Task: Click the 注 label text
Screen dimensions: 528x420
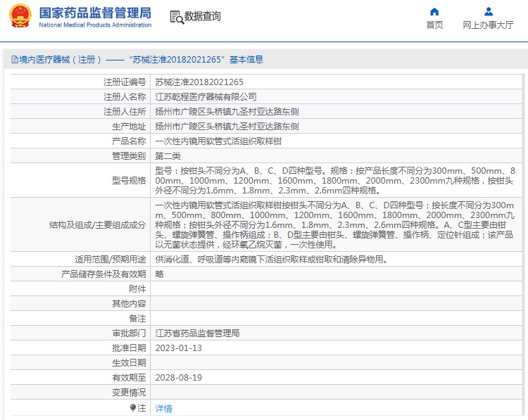Action: 142,408
